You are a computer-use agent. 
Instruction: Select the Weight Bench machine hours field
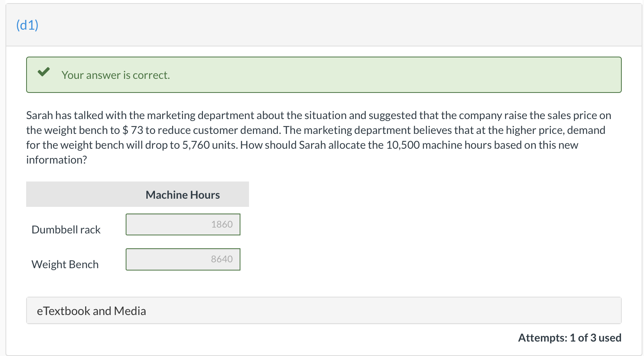[x=183, y=259]
